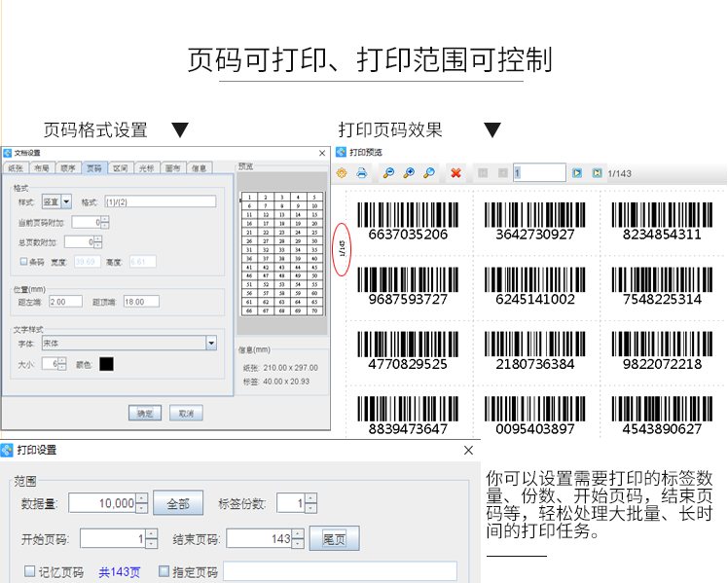This screenshot has width=728, height=583.
Task: Click the 确定 button
Action: pos(145,413)
